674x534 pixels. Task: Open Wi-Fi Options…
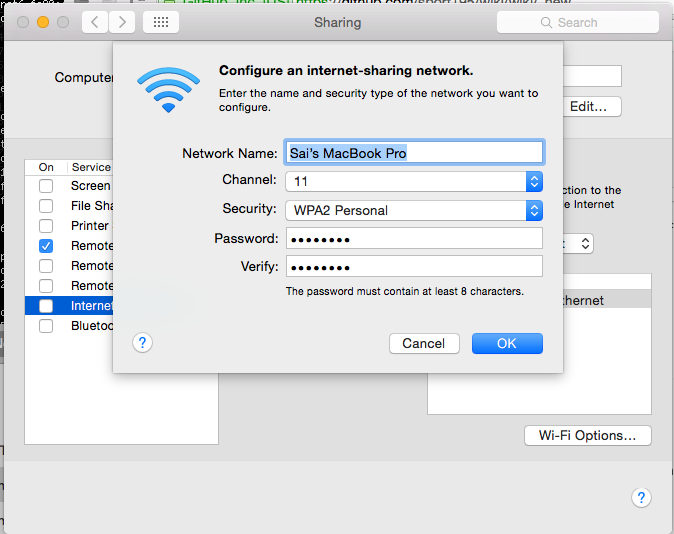[588, 436]
